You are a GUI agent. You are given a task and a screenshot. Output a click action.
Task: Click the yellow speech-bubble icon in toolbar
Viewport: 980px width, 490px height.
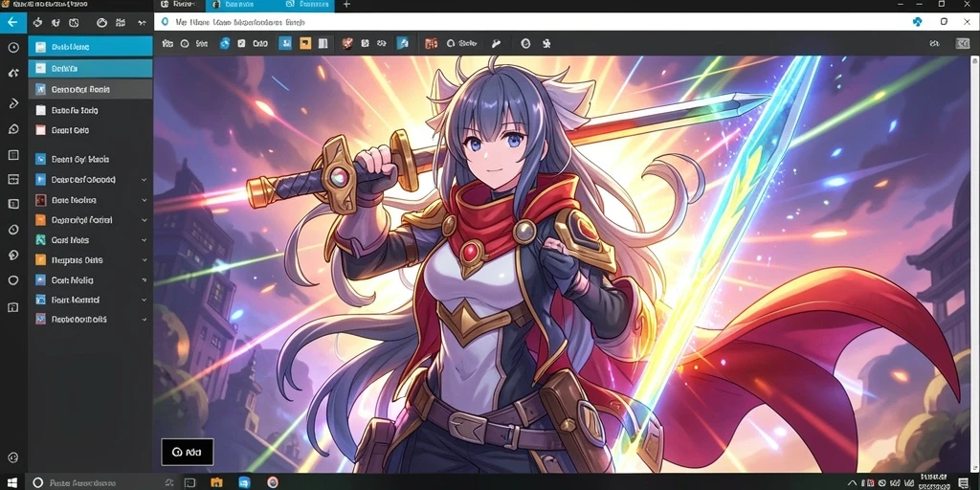click(305, 44)
